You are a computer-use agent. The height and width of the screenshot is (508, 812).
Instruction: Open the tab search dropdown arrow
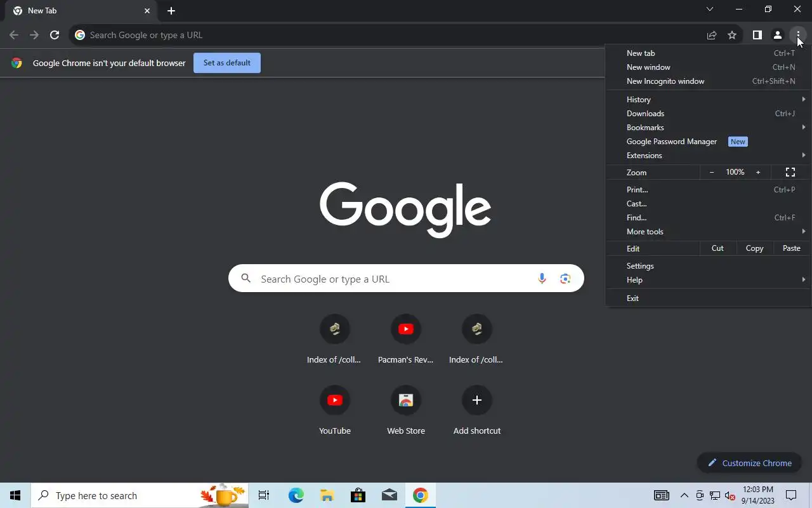click(x=710, y=9)
